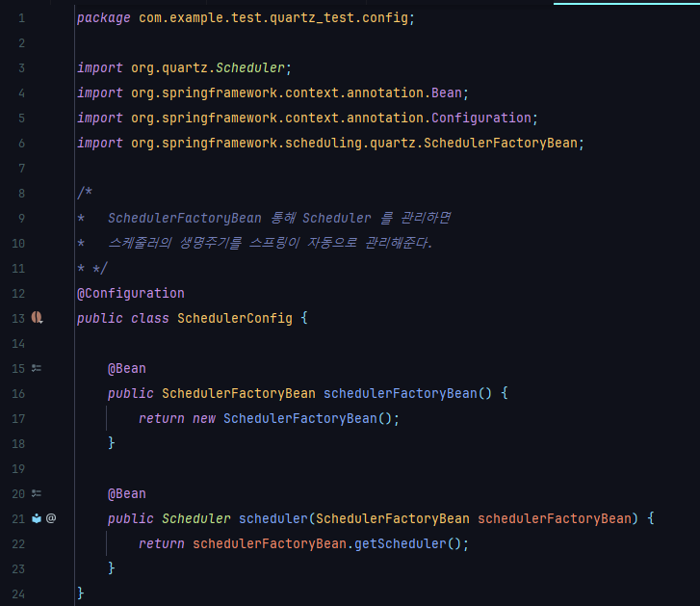
Task: Click the Scheduler return type on line 21
Action: (196, 518)
